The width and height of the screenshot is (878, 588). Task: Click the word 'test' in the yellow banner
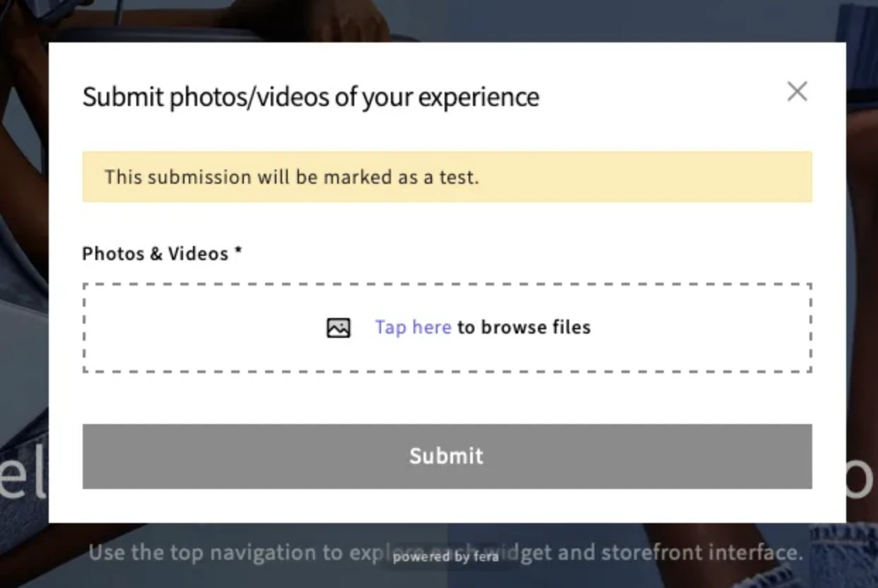(x=460, y=177)
